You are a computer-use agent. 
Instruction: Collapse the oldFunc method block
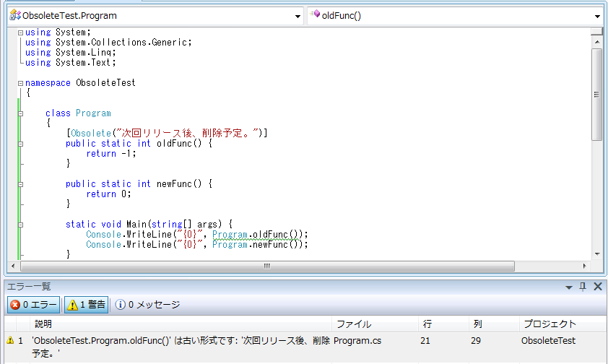coord(20,144)
